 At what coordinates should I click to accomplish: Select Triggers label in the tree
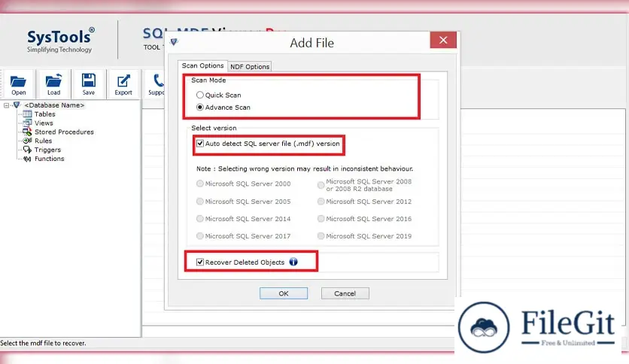tap(47, 150)
